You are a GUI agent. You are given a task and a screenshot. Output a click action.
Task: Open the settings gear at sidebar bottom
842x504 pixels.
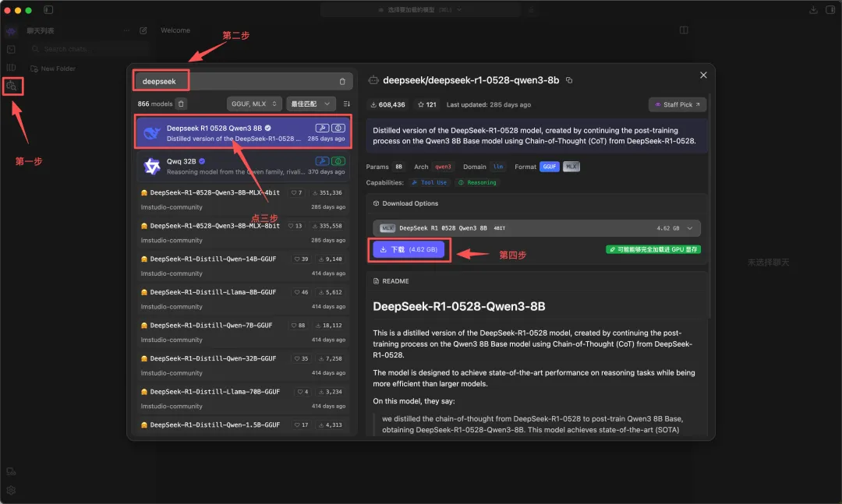tap(11, 490)
